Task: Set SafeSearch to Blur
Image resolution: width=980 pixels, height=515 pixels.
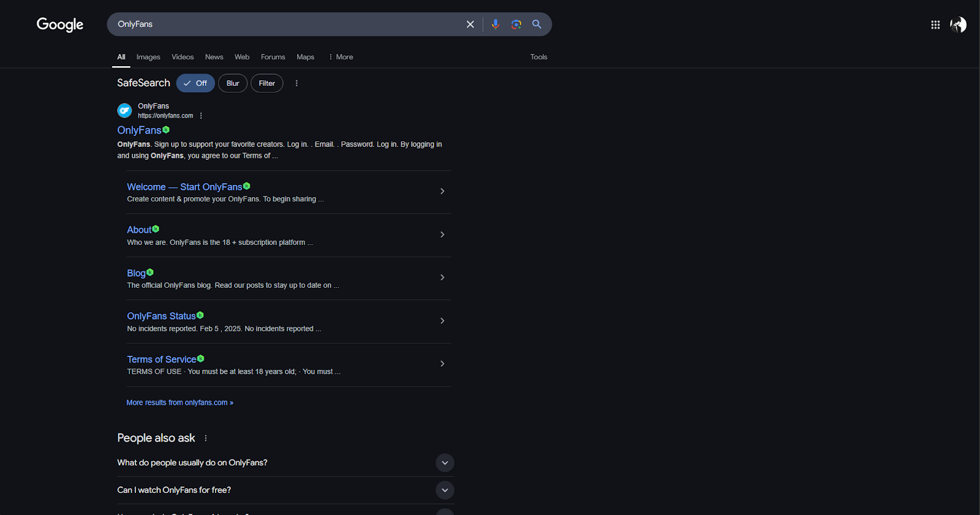Action: (233, 83)
